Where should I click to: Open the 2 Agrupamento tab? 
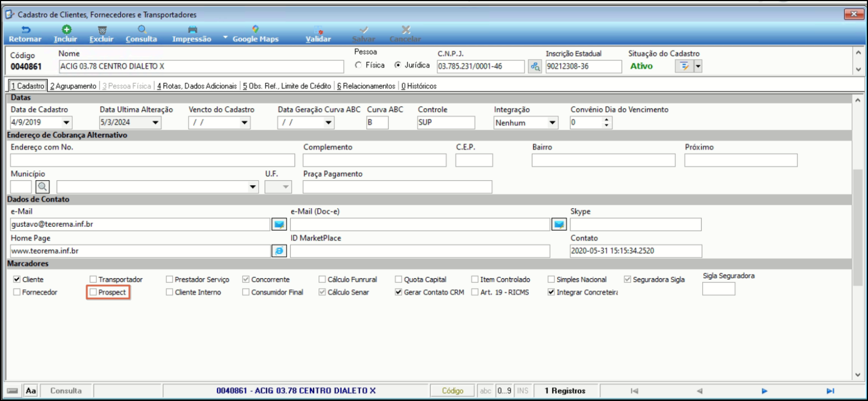[73, 86]
